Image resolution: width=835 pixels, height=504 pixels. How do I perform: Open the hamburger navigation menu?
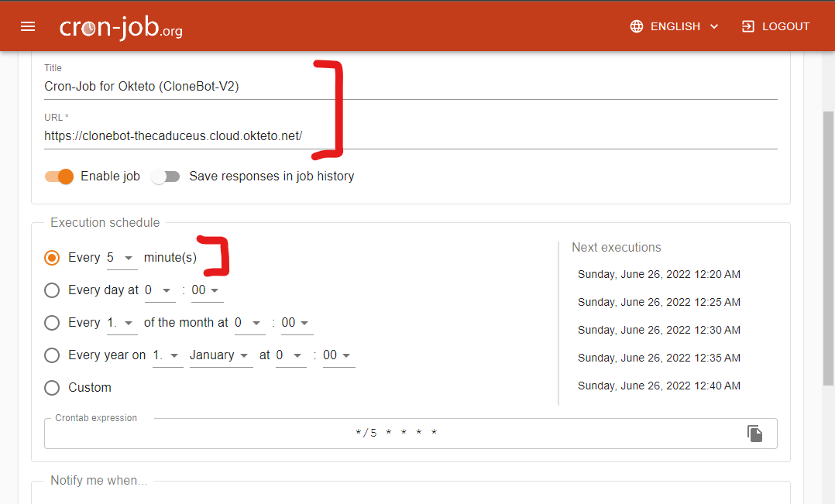[x=28, y=26]
